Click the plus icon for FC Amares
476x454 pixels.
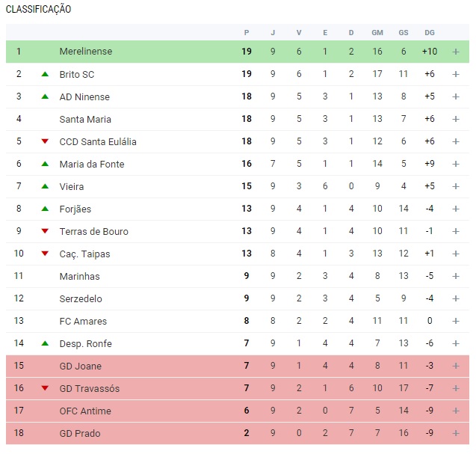[x=455, y=321]
